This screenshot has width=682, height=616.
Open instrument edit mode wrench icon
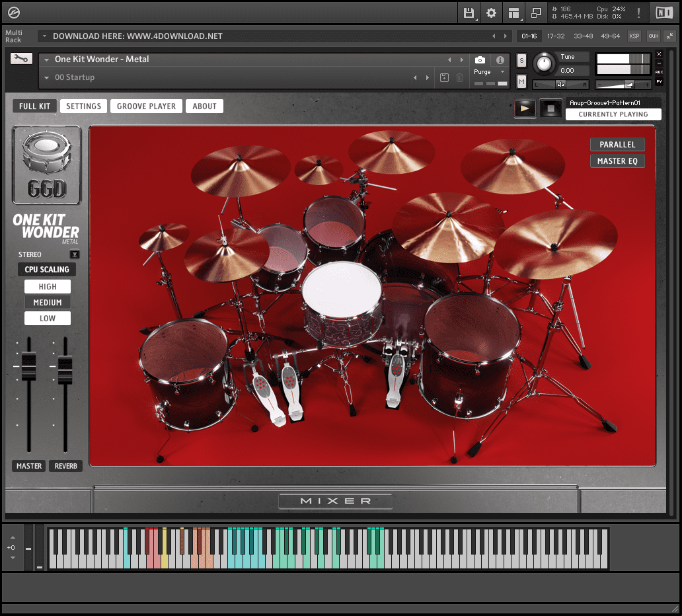(x=21, y=58)
